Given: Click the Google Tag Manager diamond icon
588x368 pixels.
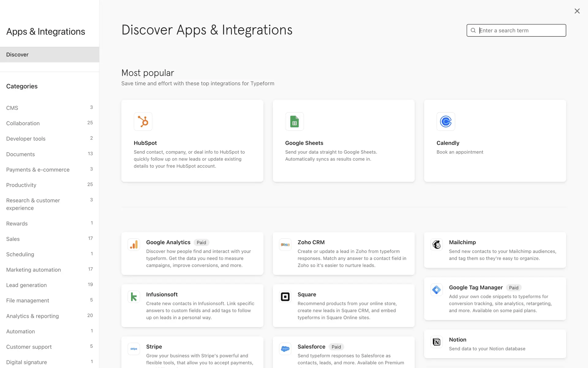Looking at the screenshot, I should pyautogui.click(x=436, y=290).
